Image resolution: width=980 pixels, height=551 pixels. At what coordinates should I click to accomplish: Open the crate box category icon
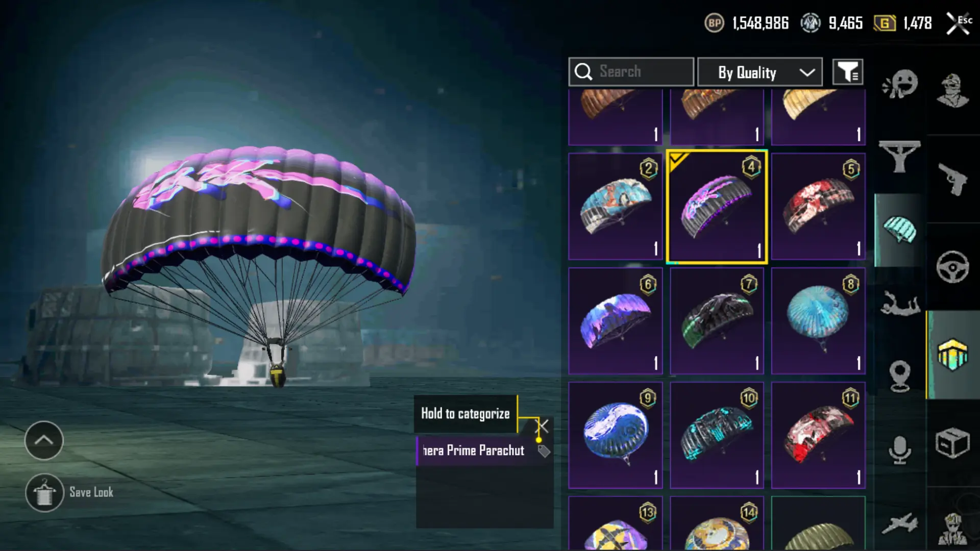[x=952, y=443]
